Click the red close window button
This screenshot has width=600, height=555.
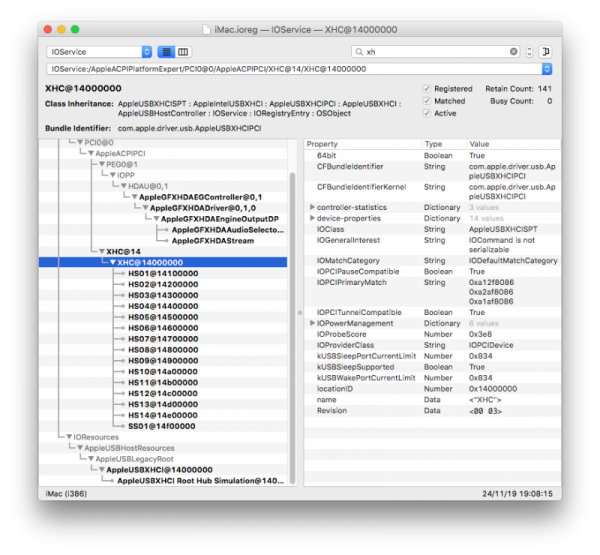(x=48, y=29)
